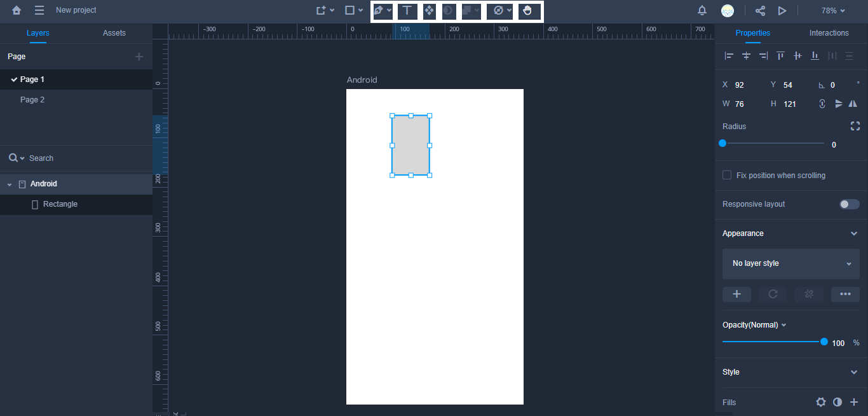Click the New project title
Screen dimensions: 868x416
[x=76, y=10]
